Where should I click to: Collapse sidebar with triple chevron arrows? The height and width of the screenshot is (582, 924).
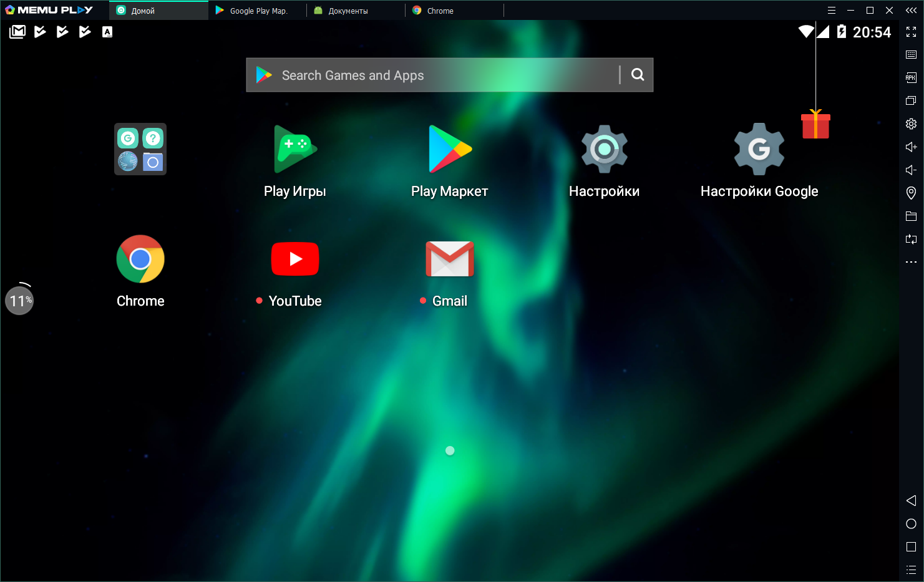coord(911,10)
